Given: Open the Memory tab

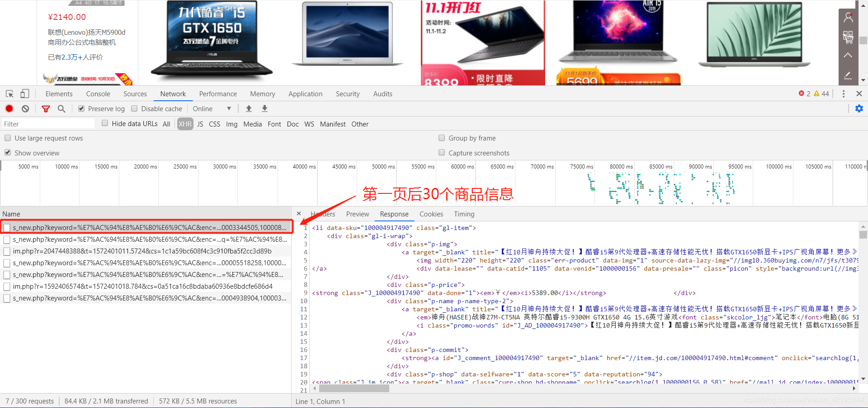Looking at the screenshot, I should 263,94.
